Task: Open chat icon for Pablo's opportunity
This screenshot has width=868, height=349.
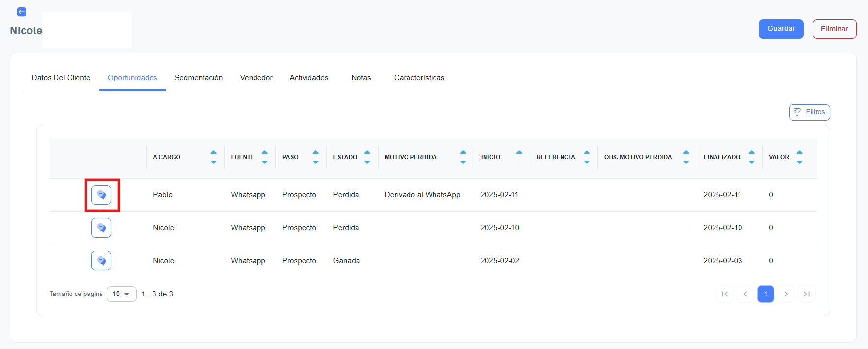Action: [x=101, y=195]
